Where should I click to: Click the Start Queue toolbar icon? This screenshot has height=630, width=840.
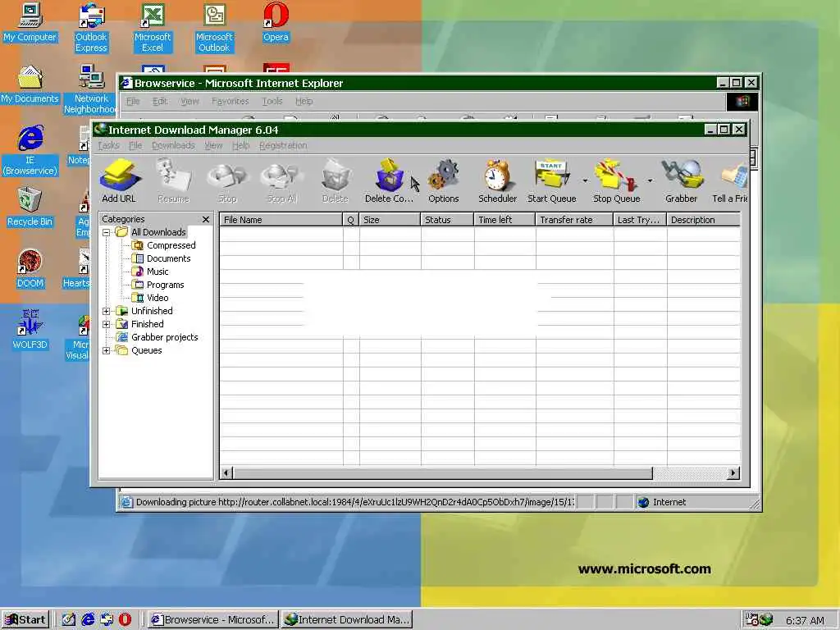click(x=552, y=181)
